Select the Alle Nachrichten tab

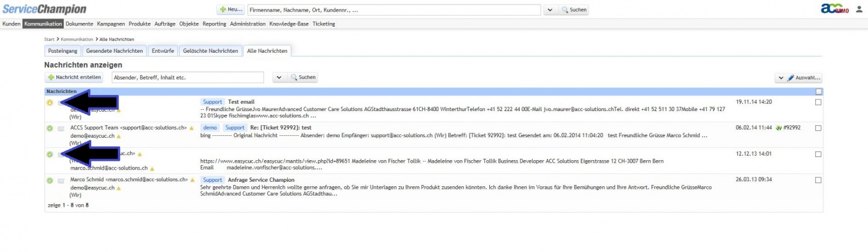tap(267, 51)
